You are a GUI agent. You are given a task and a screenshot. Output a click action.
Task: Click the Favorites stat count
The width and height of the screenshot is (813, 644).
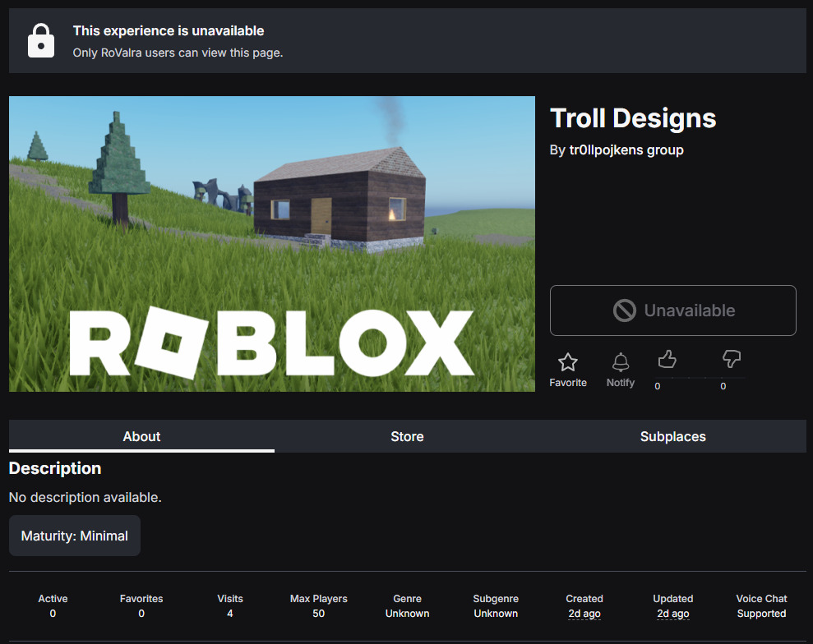[x=141, y=614]
